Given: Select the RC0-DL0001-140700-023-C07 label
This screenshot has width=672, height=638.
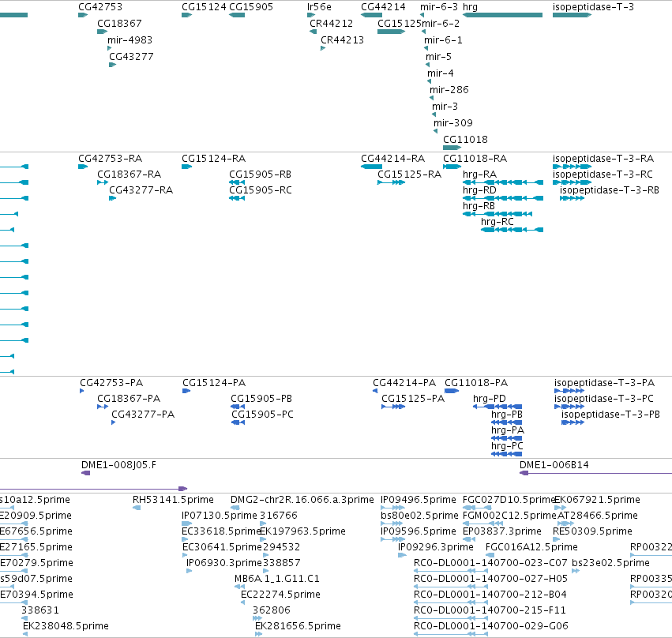Looking at the screenshot, I should tap(490, 563).
